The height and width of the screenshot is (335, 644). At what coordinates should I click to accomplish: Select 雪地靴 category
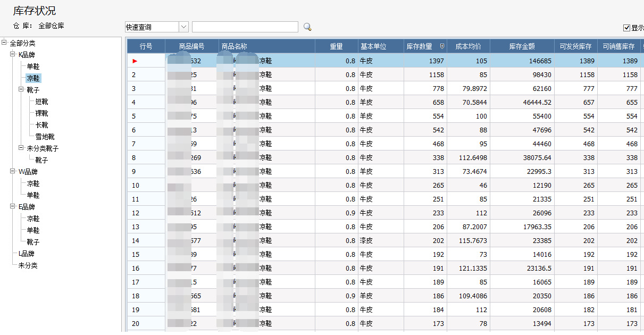point(45,137)
